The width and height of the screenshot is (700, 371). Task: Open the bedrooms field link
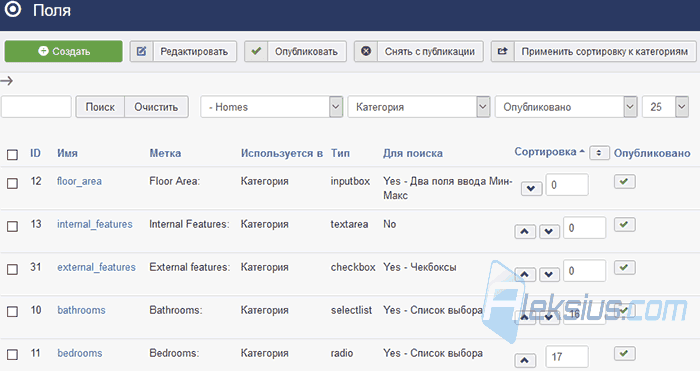pos(79,353)
